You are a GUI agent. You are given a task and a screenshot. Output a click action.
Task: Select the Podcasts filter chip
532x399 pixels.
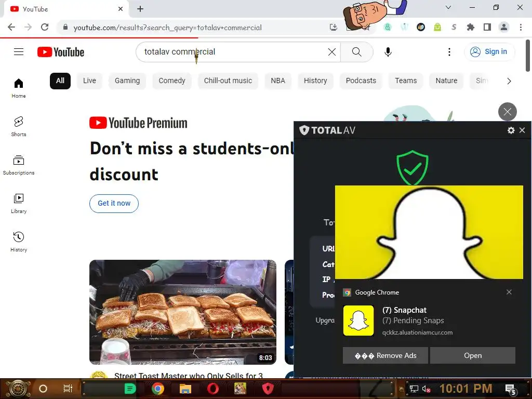[361, 81]
